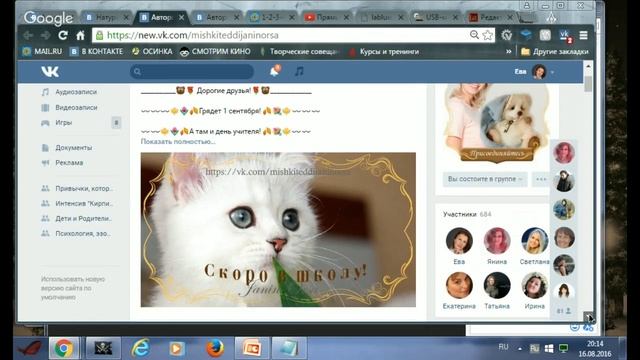Viewport: 640px width, 360px height.
Task: Click the games counter badge
Action: point(116,122)
